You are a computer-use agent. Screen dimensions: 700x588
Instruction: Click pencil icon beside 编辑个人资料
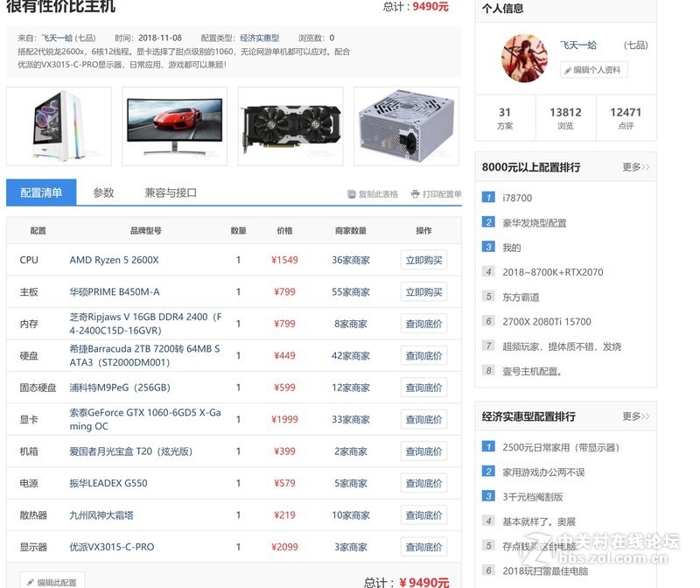click(567, 71)
